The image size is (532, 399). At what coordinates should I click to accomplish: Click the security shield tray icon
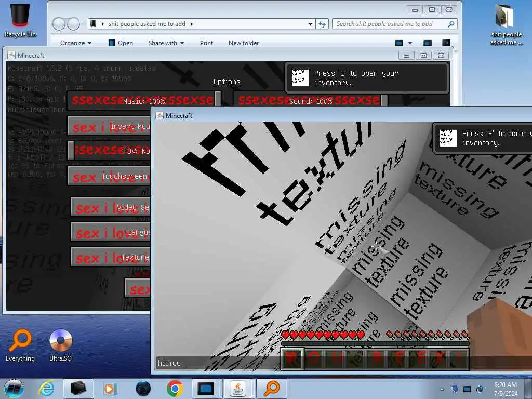coord(455,389)
